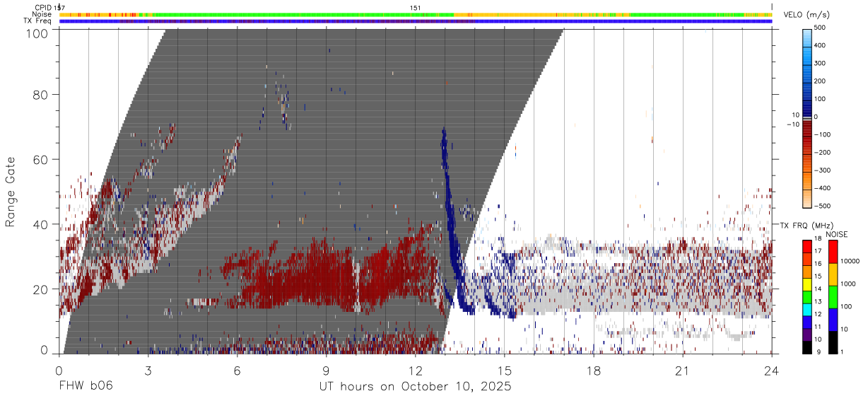This screenshot has width=868, height=401.
Task: Click the '-500' velocity colorbar label
Action: coord(822,206)
